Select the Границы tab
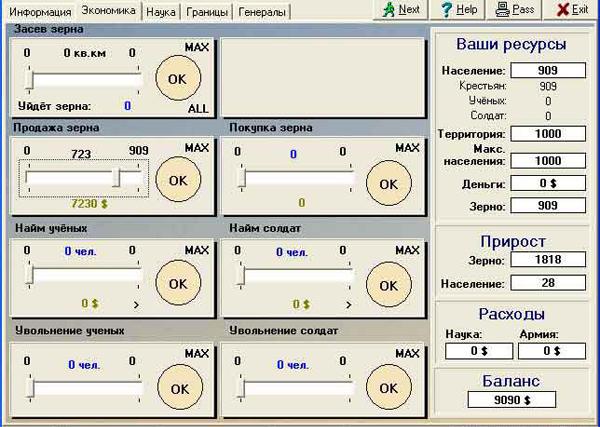Image resolution: width=600 pixels, height=427 pixels. 205,12
